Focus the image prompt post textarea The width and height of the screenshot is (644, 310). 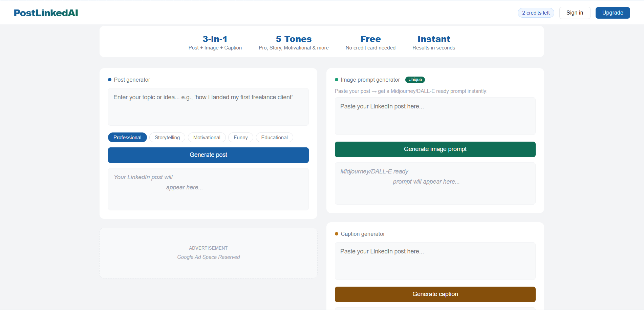[x=435, y=116]
